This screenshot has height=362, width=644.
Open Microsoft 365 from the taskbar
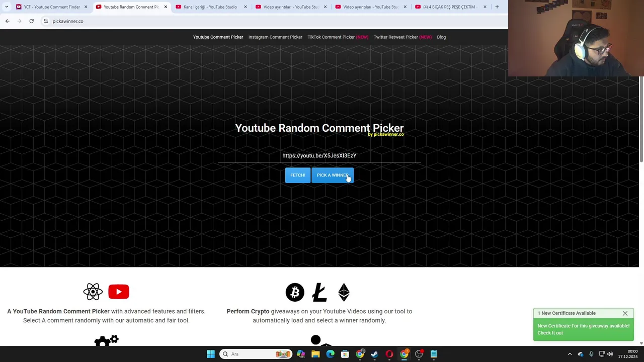(x=301, y=354)
